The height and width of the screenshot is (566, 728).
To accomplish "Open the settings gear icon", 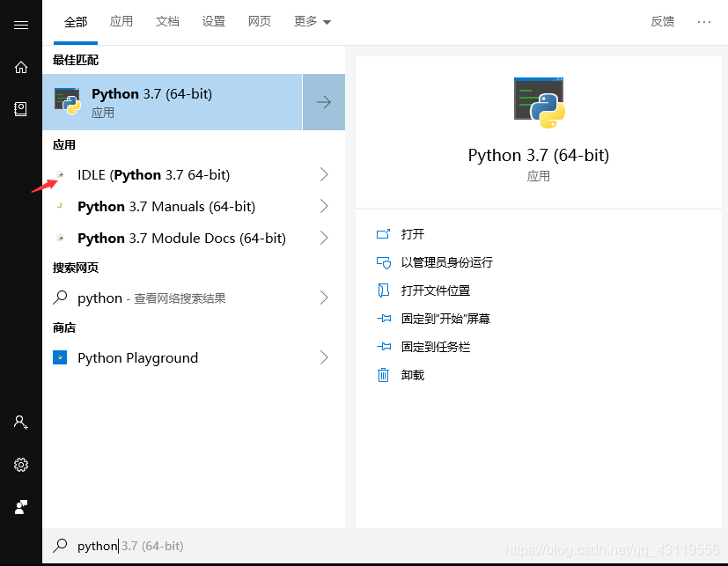I will click(21, 464).
